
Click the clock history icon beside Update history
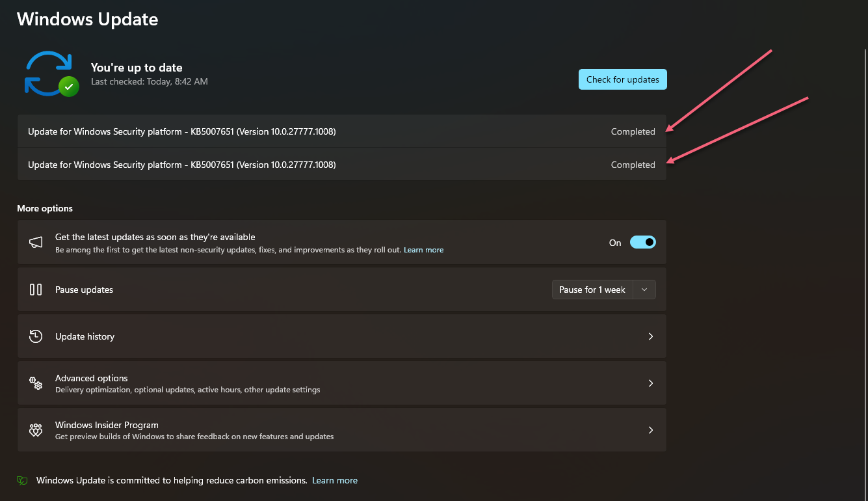coord(36,336)
